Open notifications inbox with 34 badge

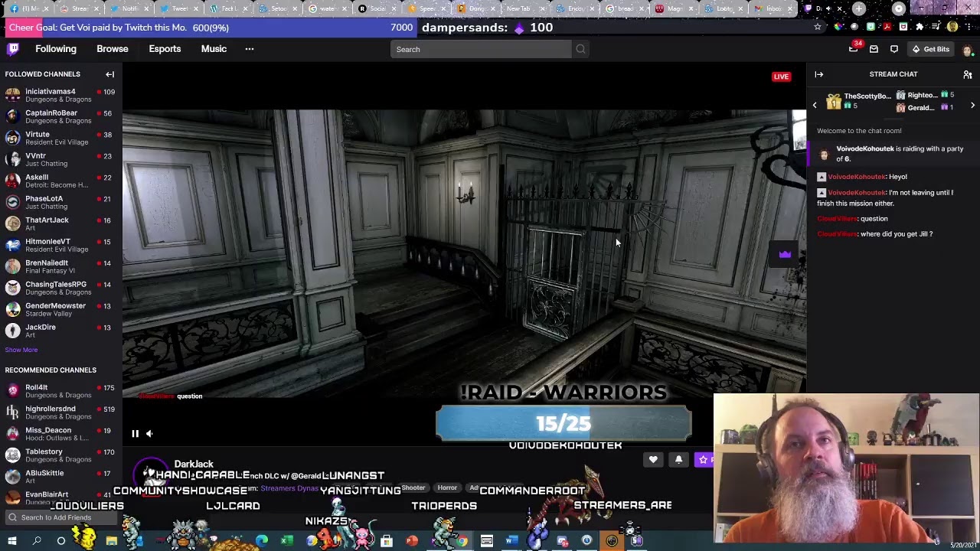click(x=854, y=49)
